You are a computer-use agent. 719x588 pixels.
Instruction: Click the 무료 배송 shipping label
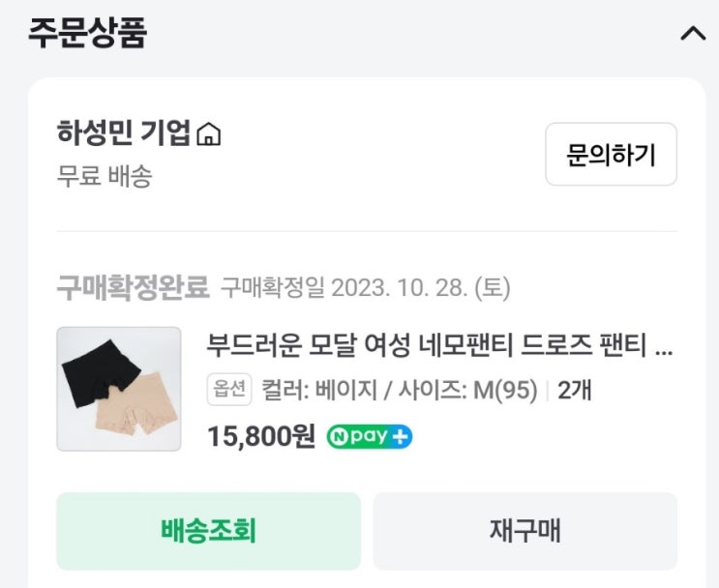pos(104,177)
